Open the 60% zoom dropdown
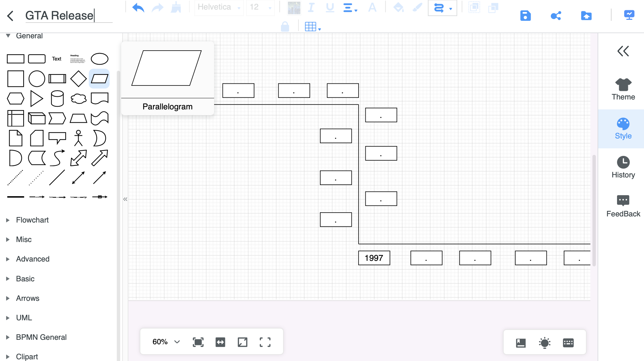Image resolution: width=644 pixels, height=361 pixels. click(x=166, y=342)
